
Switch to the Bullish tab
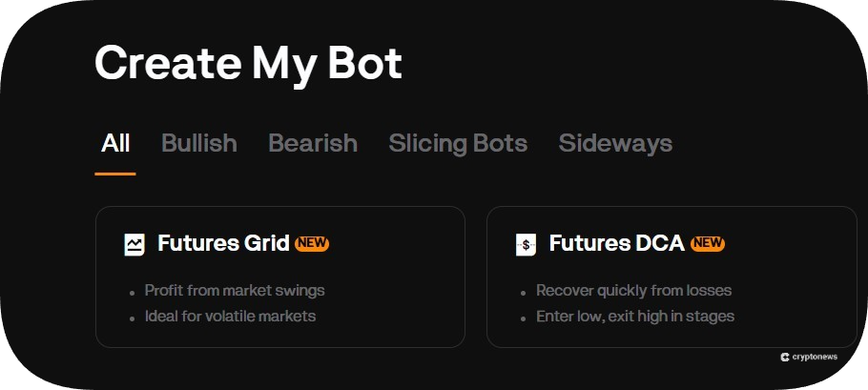199,143
